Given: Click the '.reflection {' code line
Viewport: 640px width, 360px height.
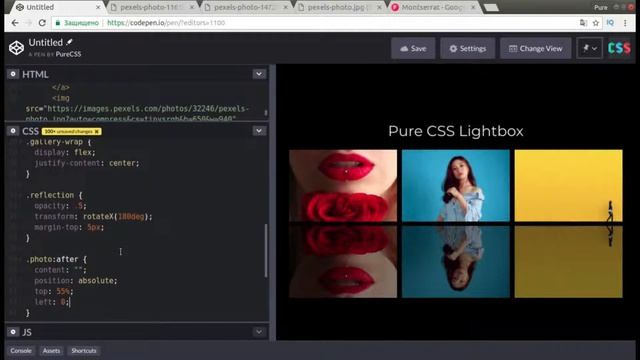Looking at the screenshot, I should click(54, 195).
